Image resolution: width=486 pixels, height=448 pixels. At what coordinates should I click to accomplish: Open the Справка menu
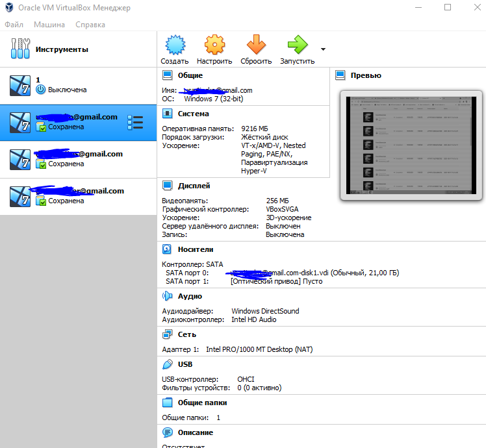pyautogui.click(x=90, y=25)
